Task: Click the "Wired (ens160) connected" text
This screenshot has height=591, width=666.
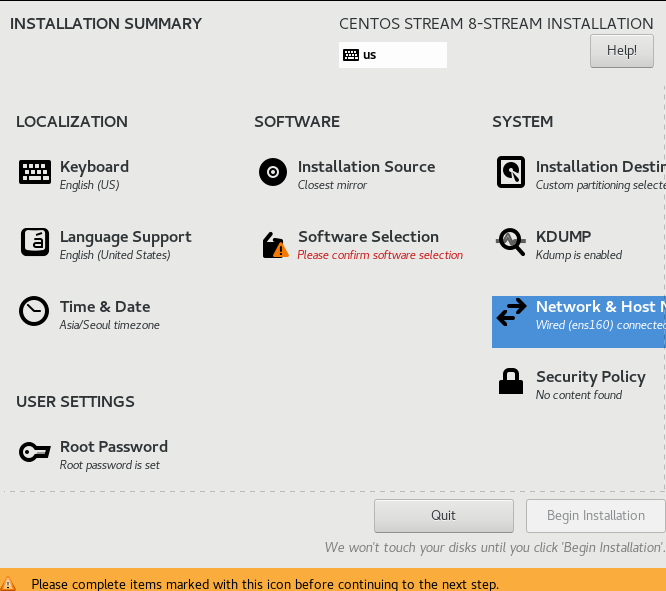Action: (601, 325)
